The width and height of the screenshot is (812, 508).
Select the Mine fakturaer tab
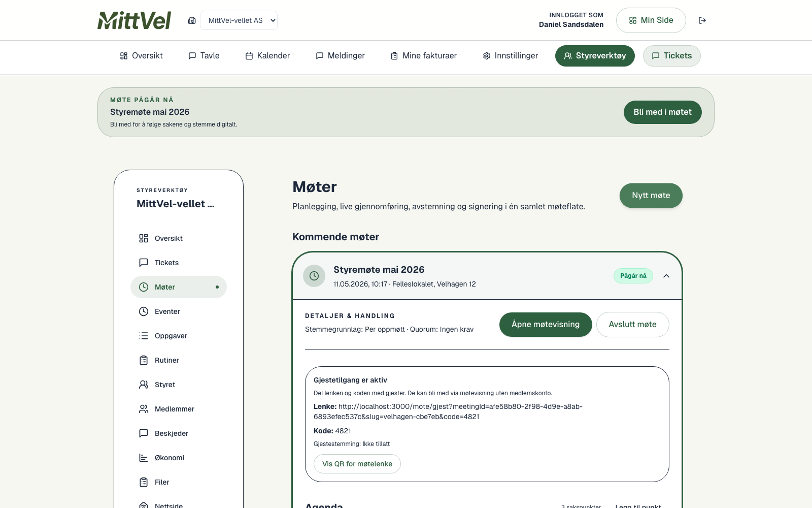point(424,56)
